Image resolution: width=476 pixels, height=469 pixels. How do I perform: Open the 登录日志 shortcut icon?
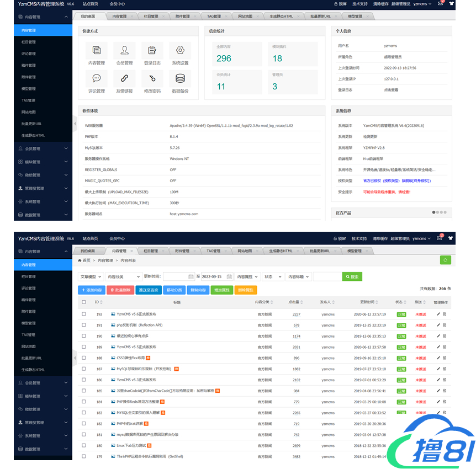click(152, 51)
